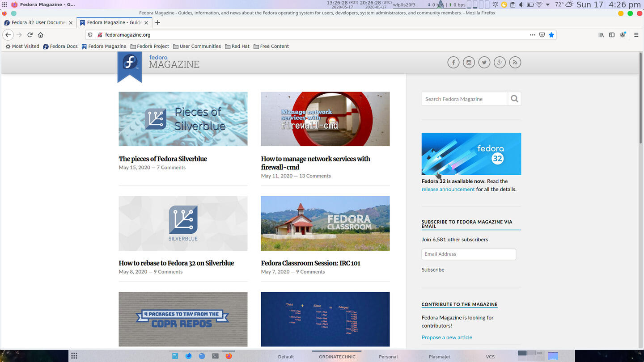Screen dimensions: 644x362
Task: Expand hidden system tray icons arrow
Action: click(548, 4)
